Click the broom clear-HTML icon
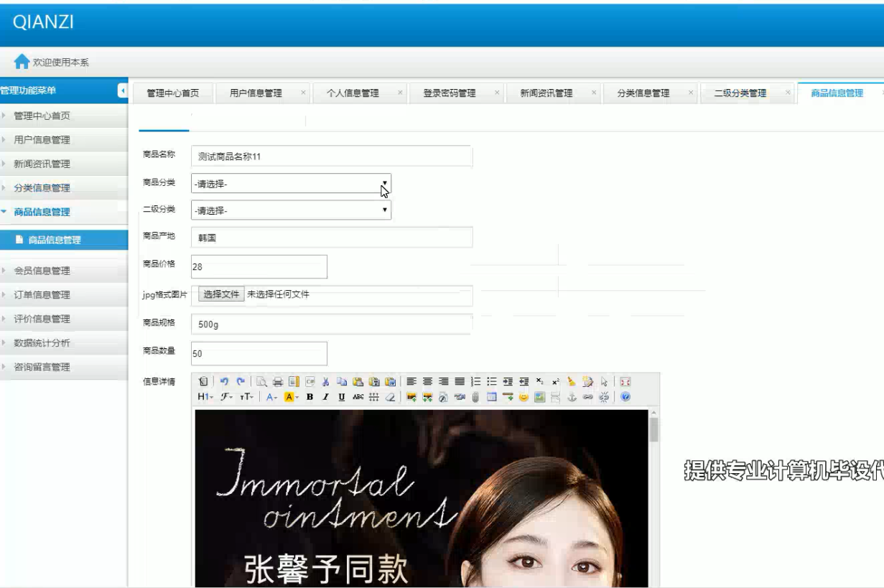 [x=571, y=381]
